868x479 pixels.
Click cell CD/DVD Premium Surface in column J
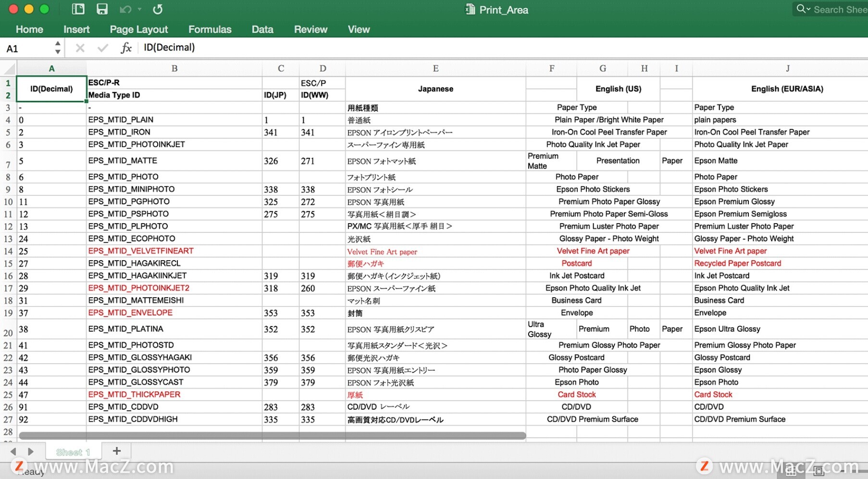click(x=780, y=419)
